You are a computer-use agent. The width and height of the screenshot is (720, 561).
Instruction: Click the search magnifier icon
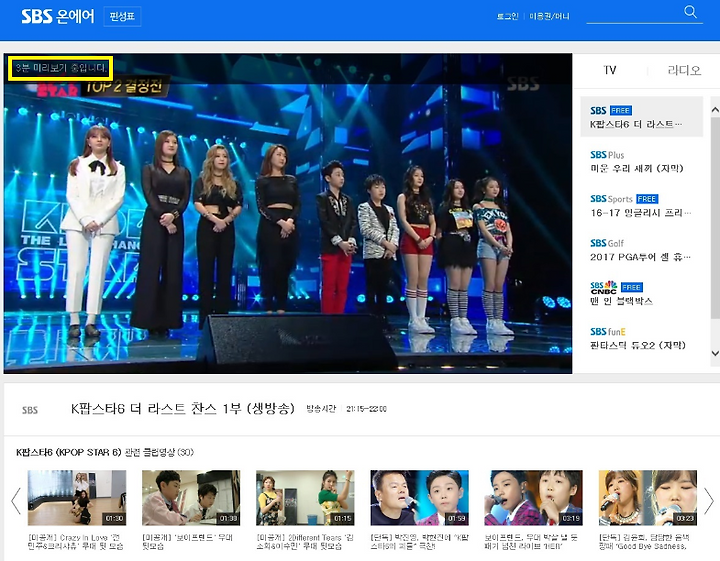point(690,11)
